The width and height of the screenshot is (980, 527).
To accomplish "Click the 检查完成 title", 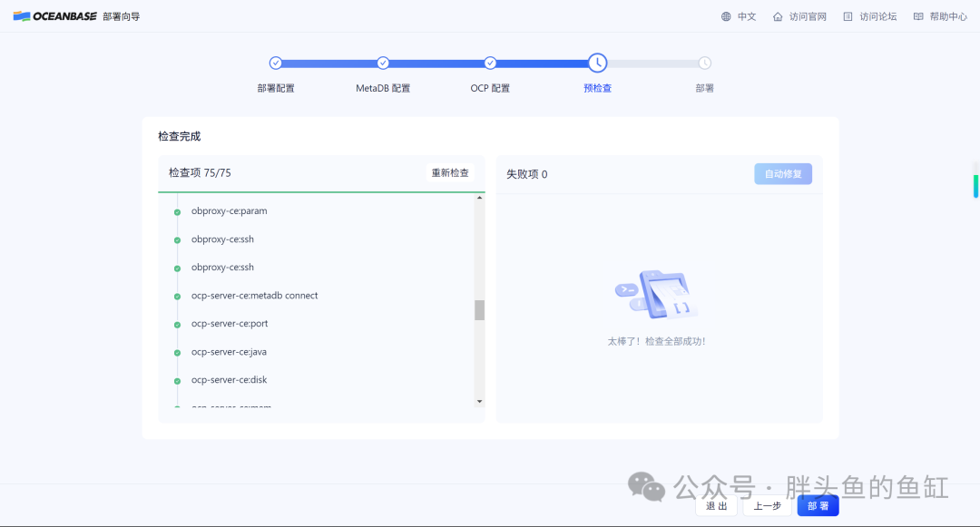I will [180, 136].
